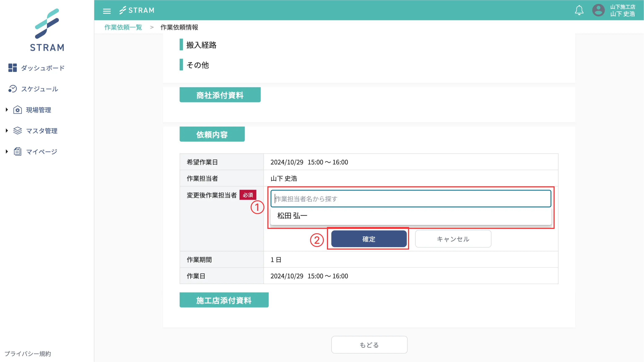Open スケジュール menu item
This screenshot has height=362, width=644.
pyautogui.click(x=39, y=89)
